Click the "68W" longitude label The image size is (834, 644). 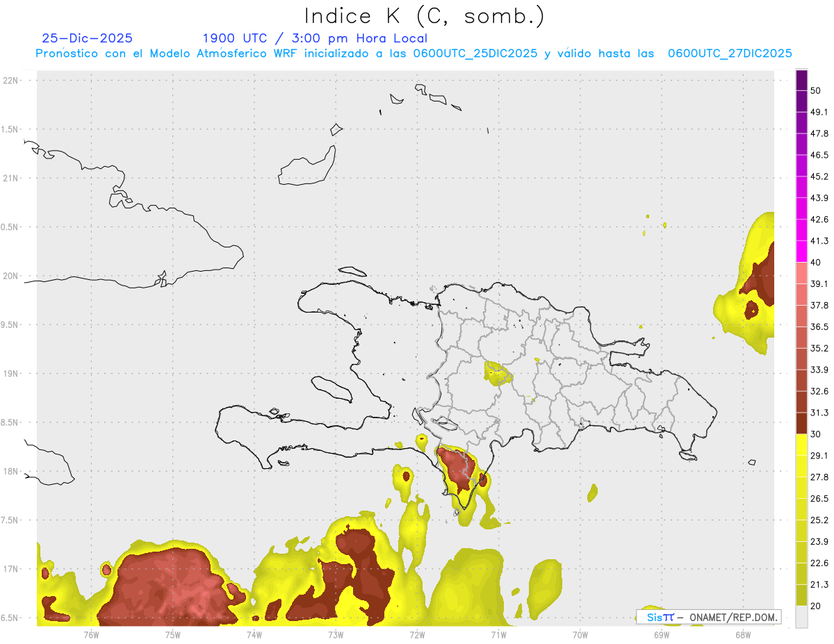pyautogui.click(x=743, y=634)
